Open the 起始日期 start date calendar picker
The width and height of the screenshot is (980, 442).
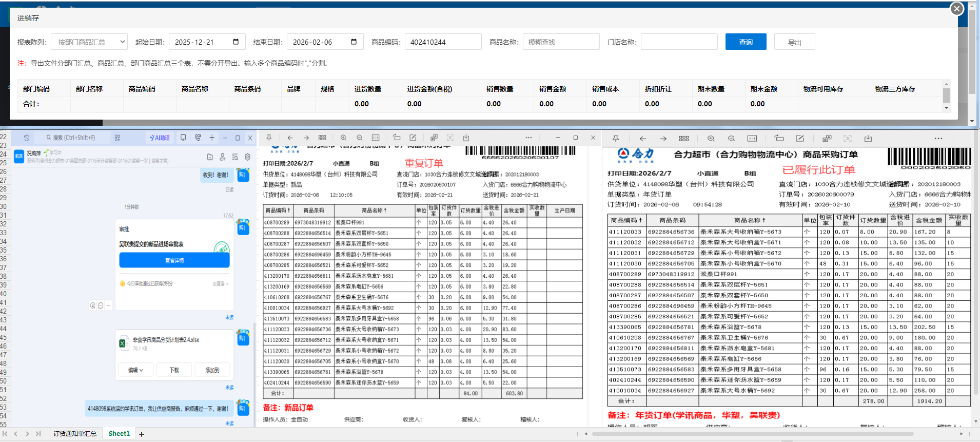pos(236,42)
